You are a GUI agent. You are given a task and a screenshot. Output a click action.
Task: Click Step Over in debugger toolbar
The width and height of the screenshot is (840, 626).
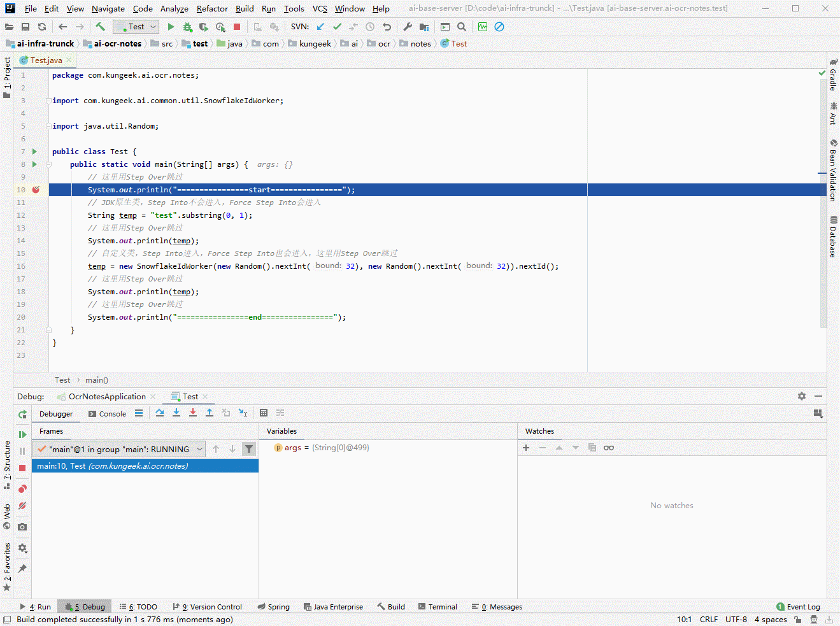[160, 413]
